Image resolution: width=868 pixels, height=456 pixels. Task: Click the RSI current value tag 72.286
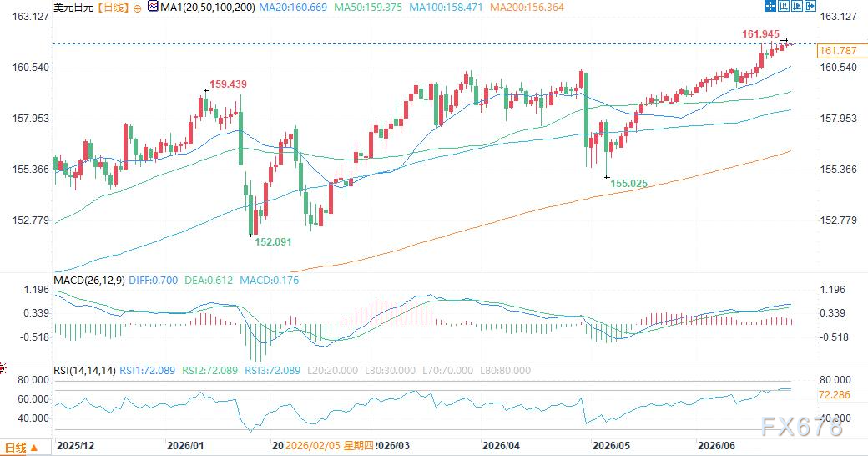point(835,394)
